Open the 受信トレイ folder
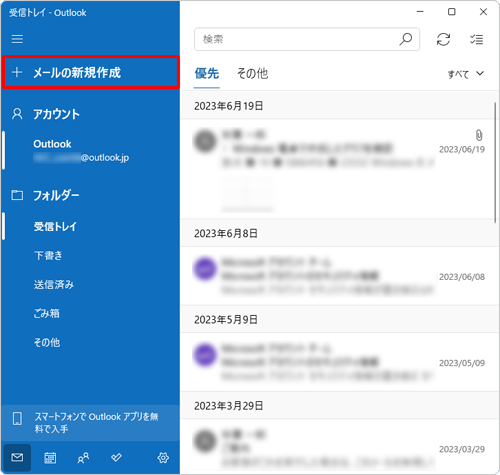 (x=91, y=227)
